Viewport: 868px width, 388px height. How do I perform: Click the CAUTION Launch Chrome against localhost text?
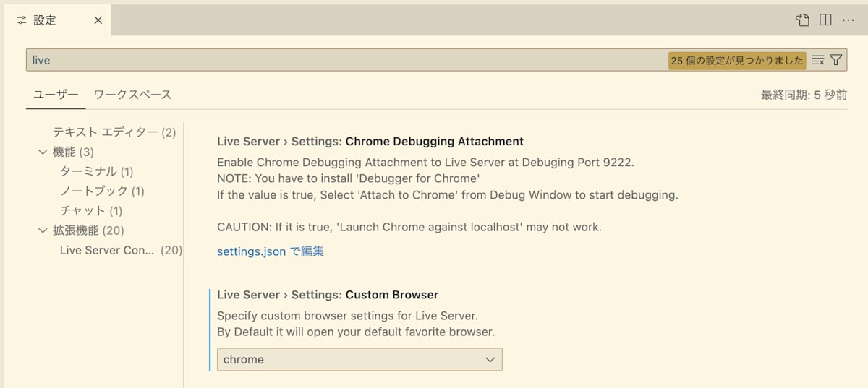(x=409, y=227)
